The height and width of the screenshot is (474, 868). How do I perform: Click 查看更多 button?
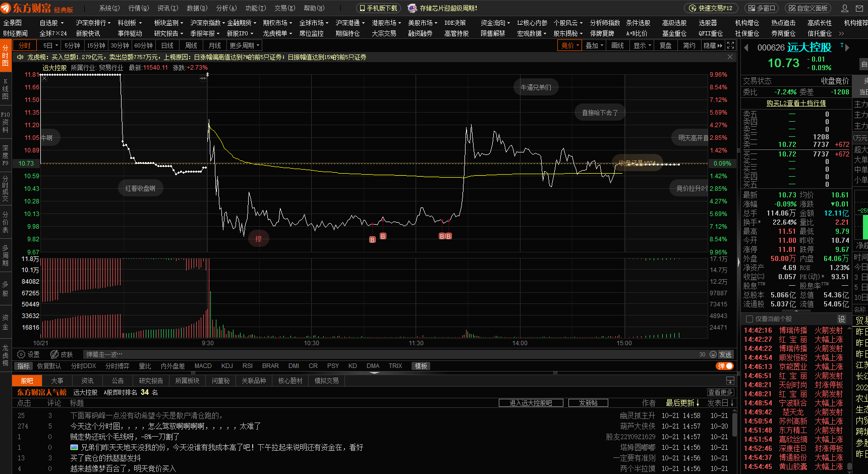[x=720, y=392]
